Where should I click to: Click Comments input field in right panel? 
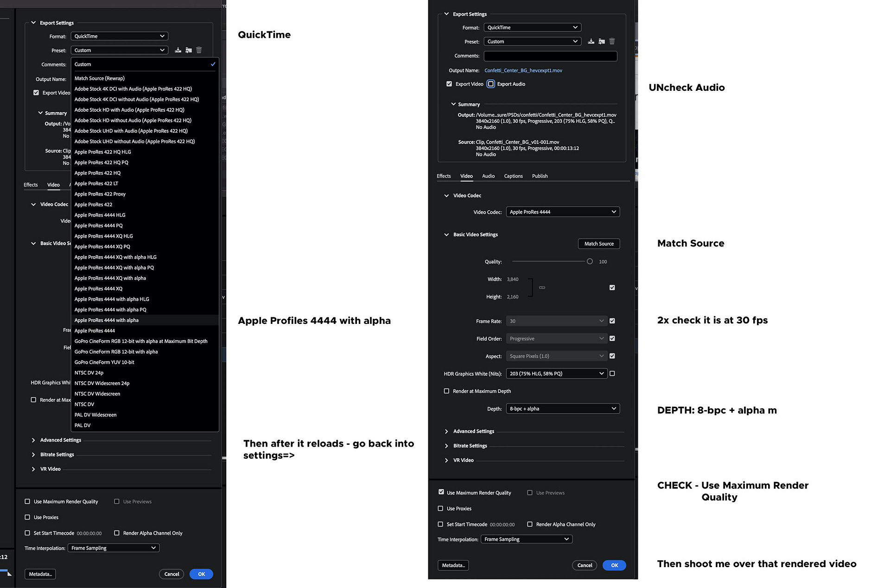coord(550,56)
